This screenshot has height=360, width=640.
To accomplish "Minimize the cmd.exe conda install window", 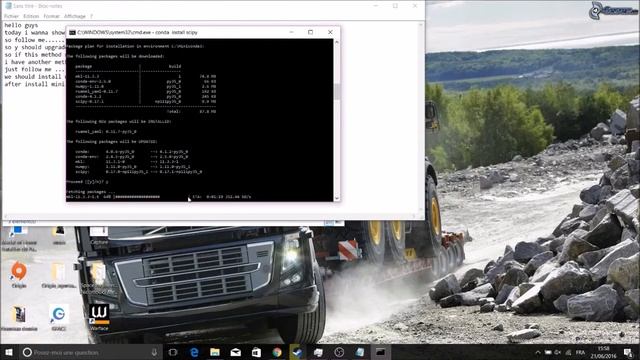I will (x=291, y=32).
